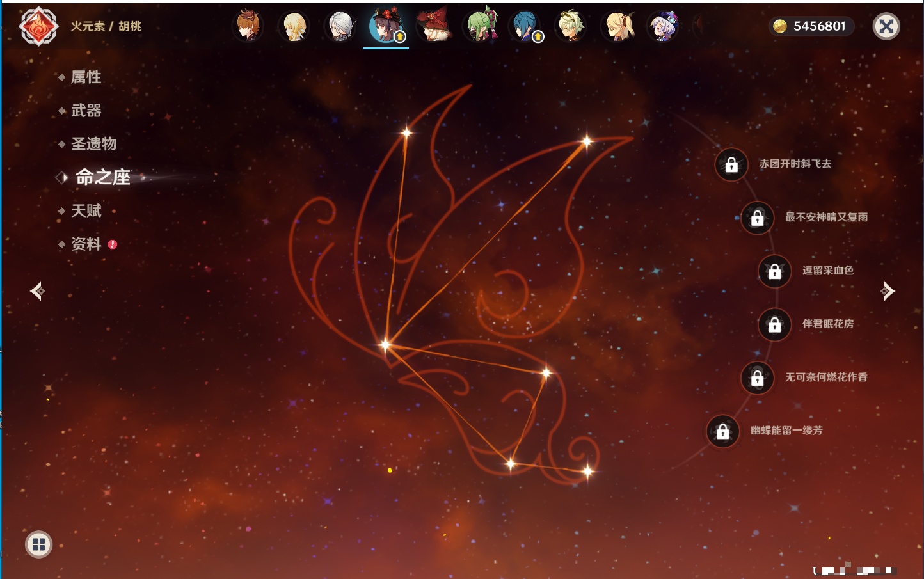Click the 火元素 / 胡桃 title text

click(106, 26)
